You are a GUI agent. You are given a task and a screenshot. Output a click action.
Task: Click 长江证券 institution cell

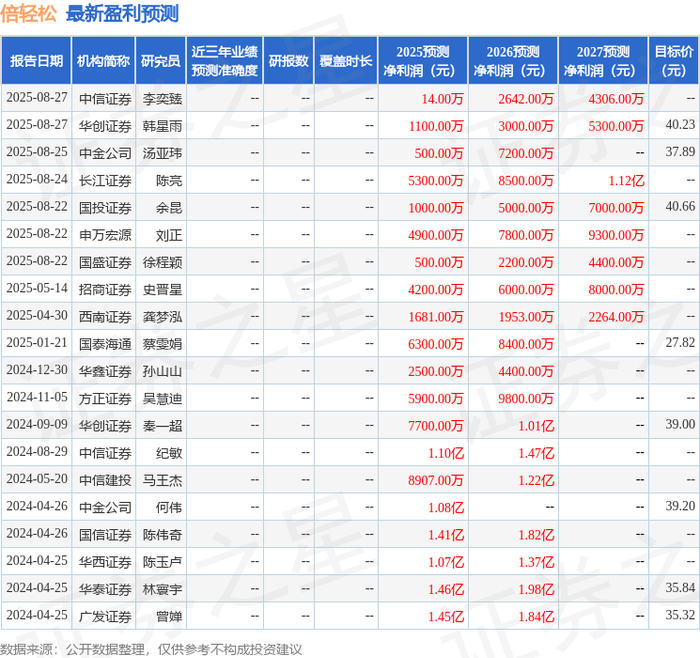click(x=105, y=181)
